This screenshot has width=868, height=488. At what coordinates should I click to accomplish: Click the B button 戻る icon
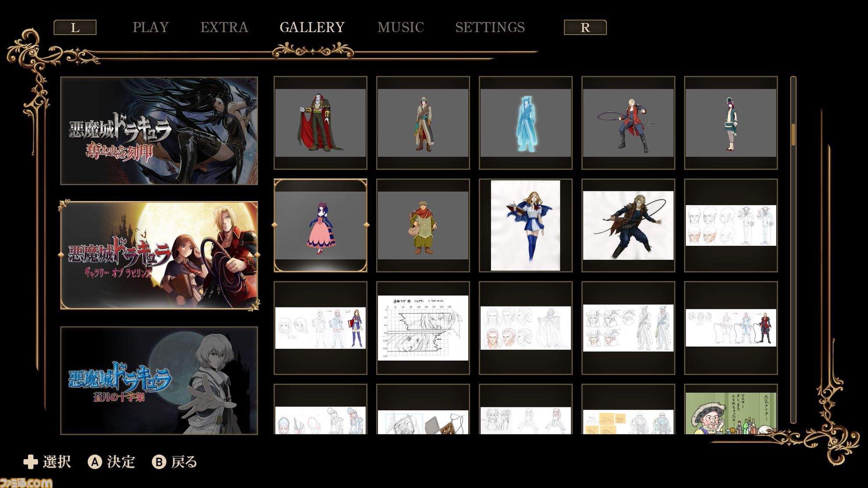159,462
